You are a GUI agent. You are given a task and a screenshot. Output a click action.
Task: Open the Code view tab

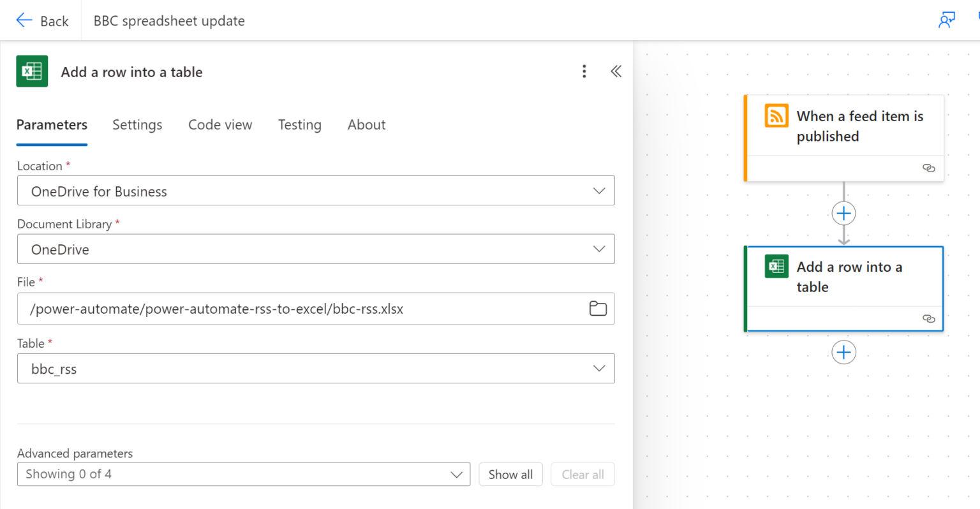point(220,125)
